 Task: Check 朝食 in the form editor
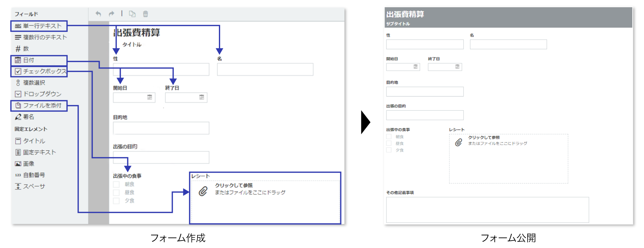(116, 184)
